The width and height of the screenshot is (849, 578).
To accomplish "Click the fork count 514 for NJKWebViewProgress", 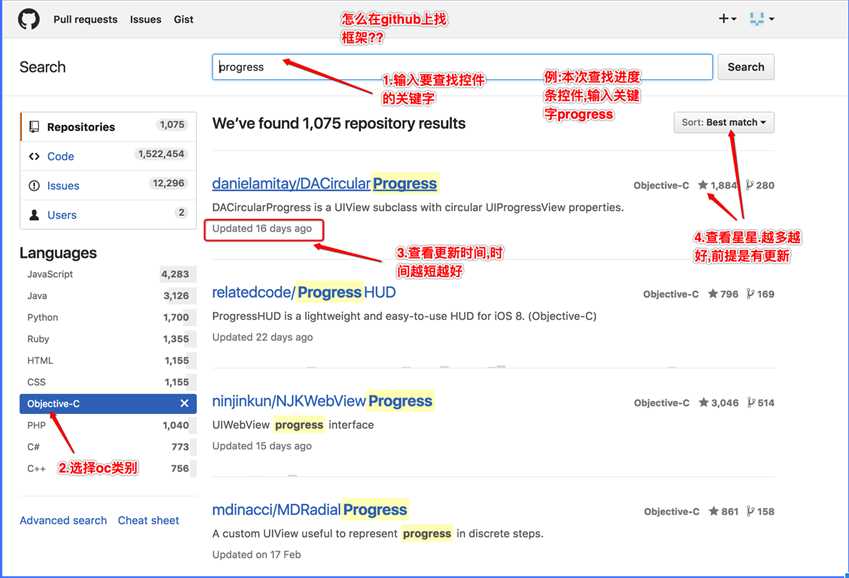I will pyautogui.click(x=760, y=402).
